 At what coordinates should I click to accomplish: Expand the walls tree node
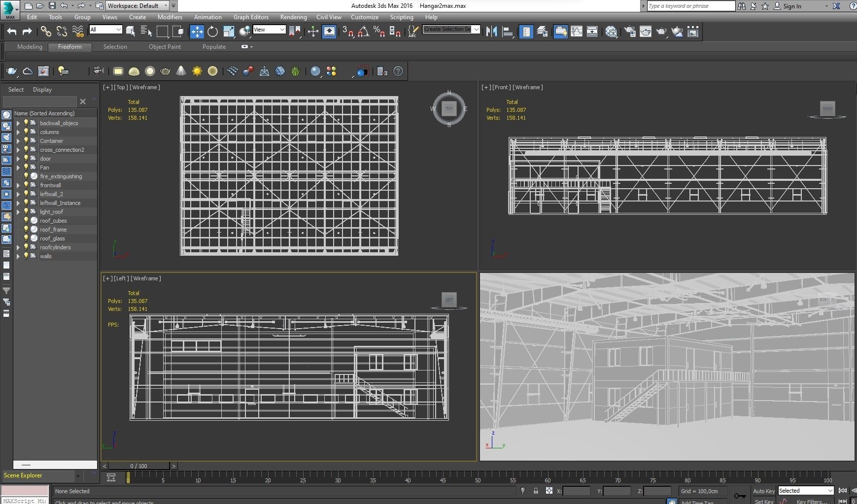tap(18, 256)
